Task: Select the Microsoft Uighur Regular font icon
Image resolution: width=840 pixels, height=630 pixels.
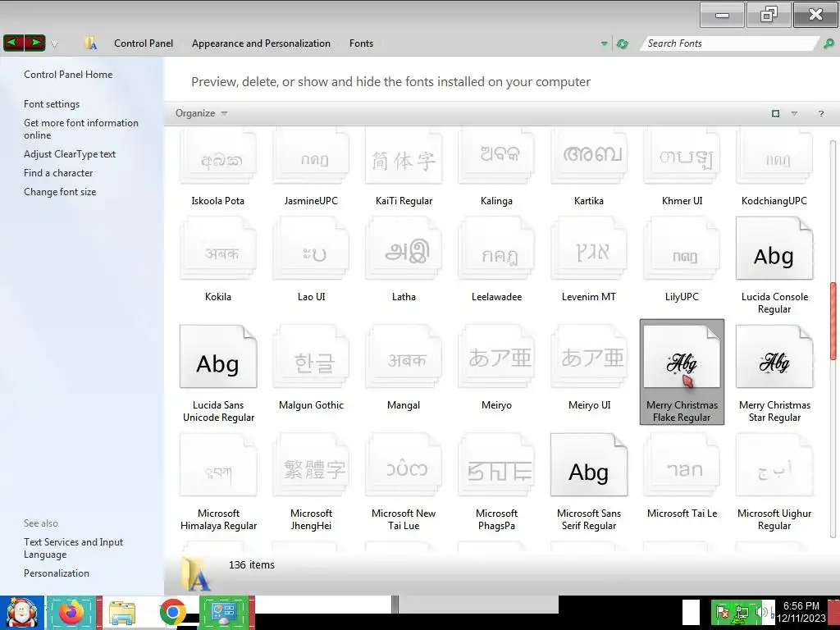Action: pyautogui.click(x=774, y=465)
